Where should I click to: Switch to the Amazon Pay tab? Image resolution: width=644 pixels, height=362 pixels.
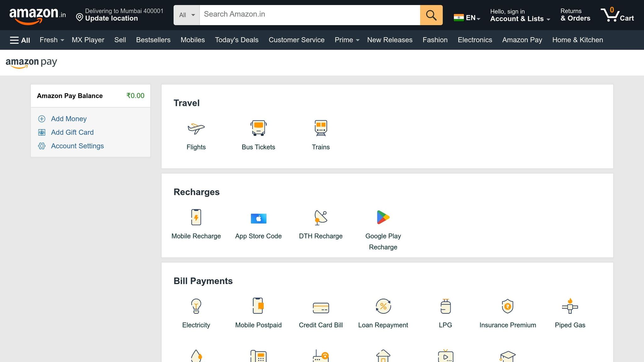[x=522, y=40]
